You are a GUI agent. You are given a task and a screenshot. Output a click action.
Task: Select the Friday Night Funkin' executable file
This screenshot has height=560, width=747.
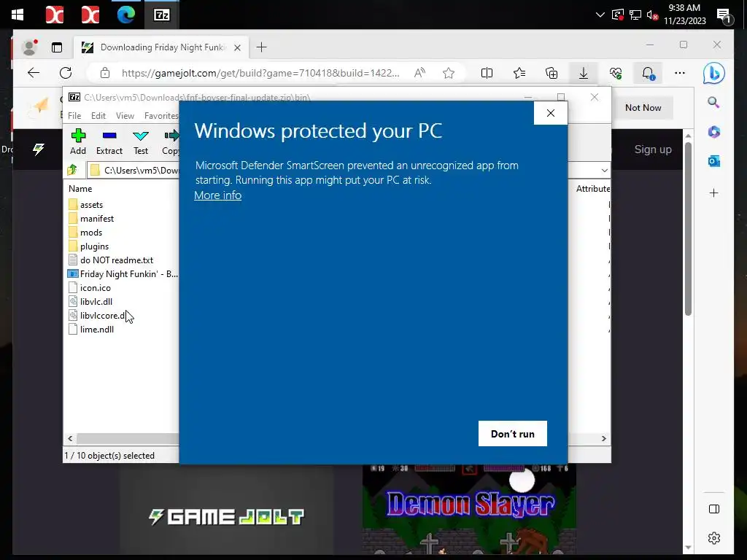tap(123, 274)
